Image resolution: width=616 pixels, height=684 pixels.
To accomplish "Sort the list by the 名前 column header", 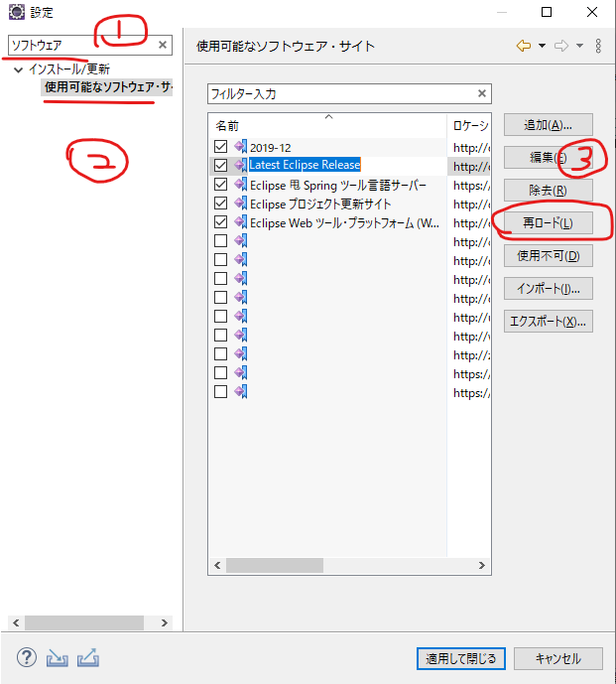I will click(228, 126).
